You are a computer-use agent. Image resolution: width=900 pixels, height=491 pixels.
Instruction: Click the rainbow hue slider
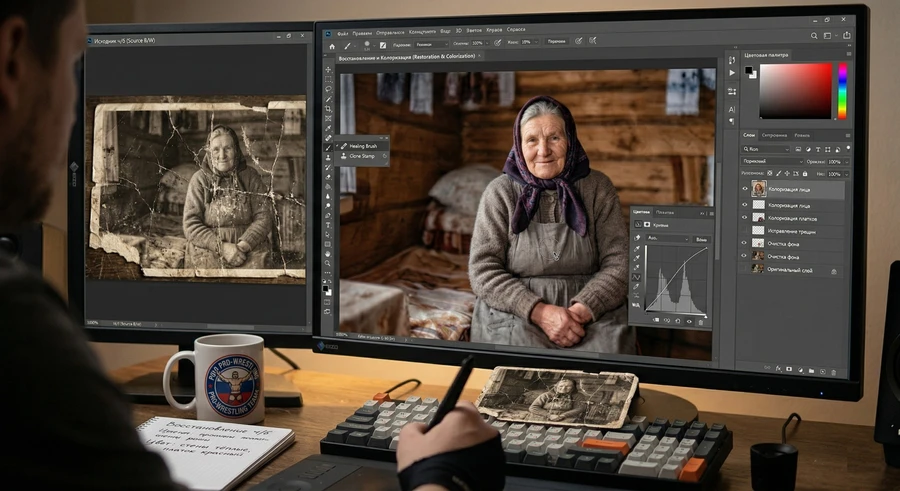[842, 91]
